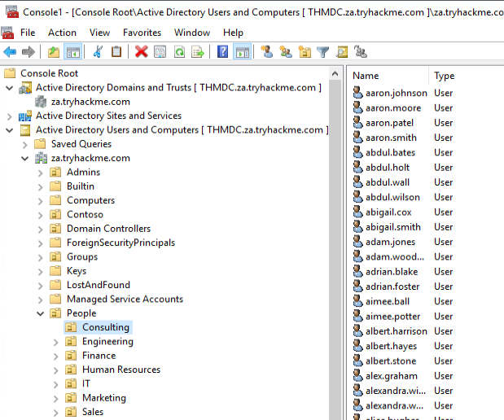Open Help via the blue question mark icon
The width and height of the screenshot is (504, 420).
tap(222, 52)
